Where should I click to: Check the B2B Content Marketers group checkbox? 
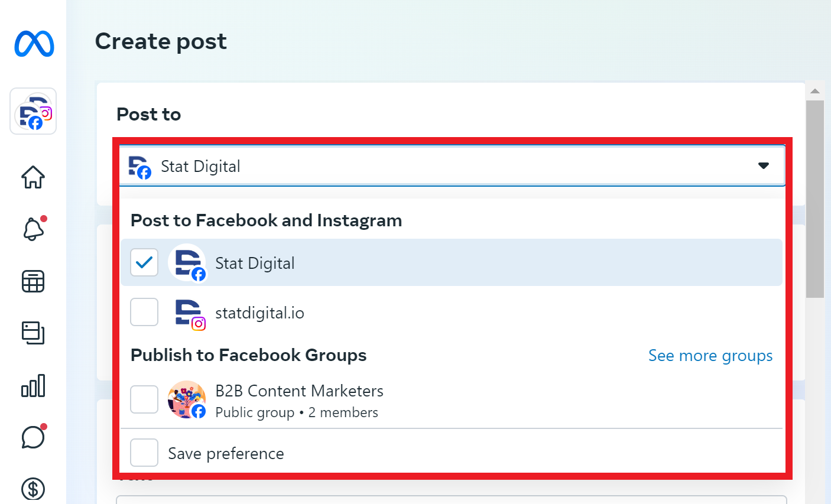click(144, 399)
